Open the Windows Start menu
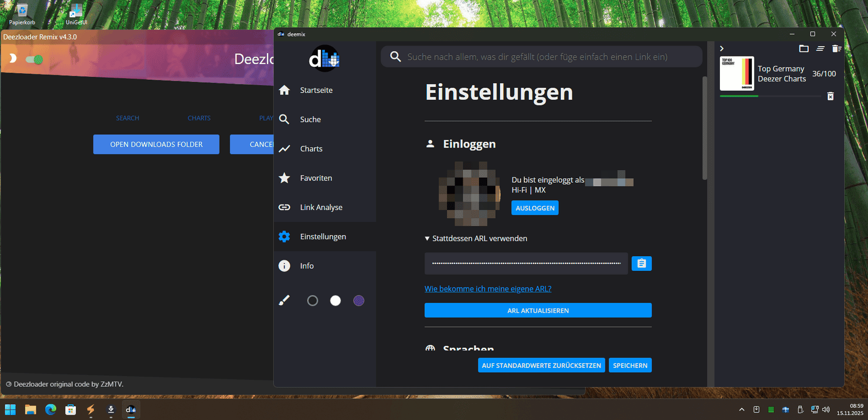 10,410
